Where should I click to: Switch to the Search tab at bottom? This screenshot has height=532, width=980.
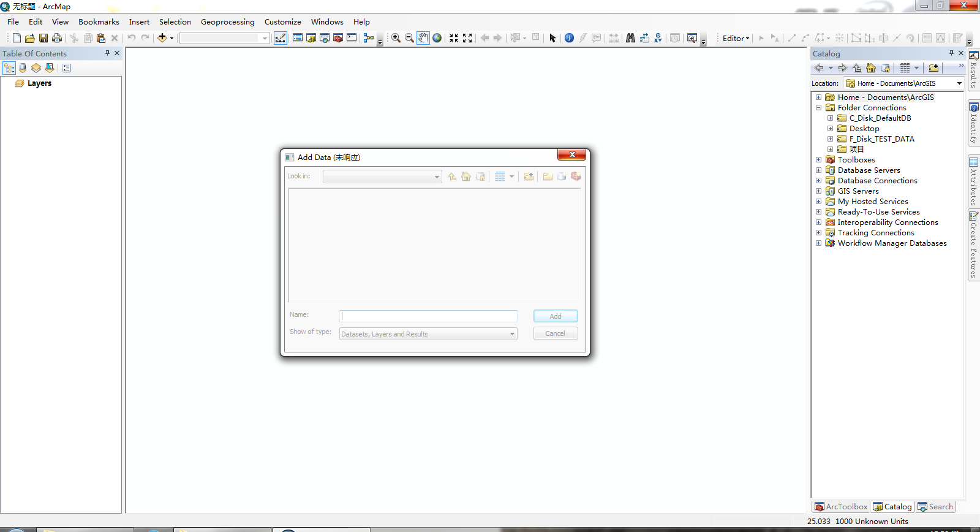pos(935,507)
